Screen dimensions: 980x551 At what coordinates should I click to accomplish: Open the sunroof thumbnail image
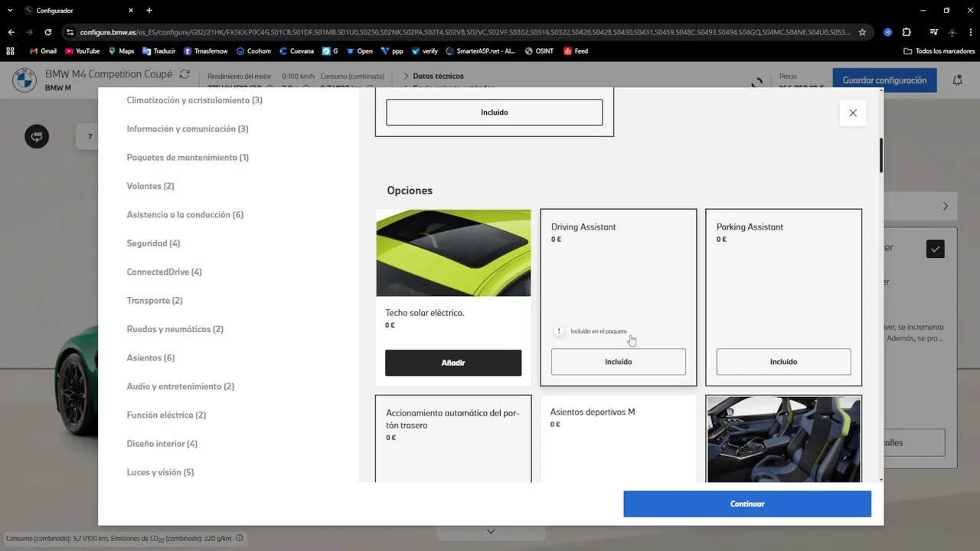(x=453, y=253)
